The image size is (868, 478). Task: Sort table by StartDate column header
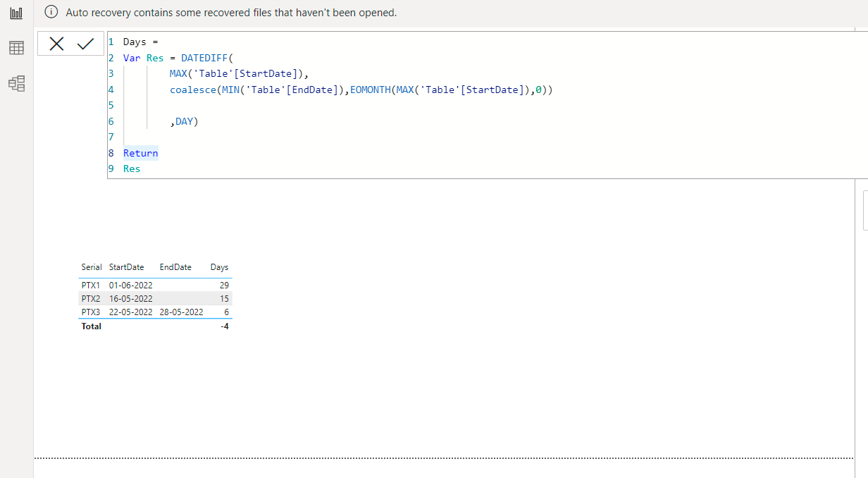[x=126, y=267]
